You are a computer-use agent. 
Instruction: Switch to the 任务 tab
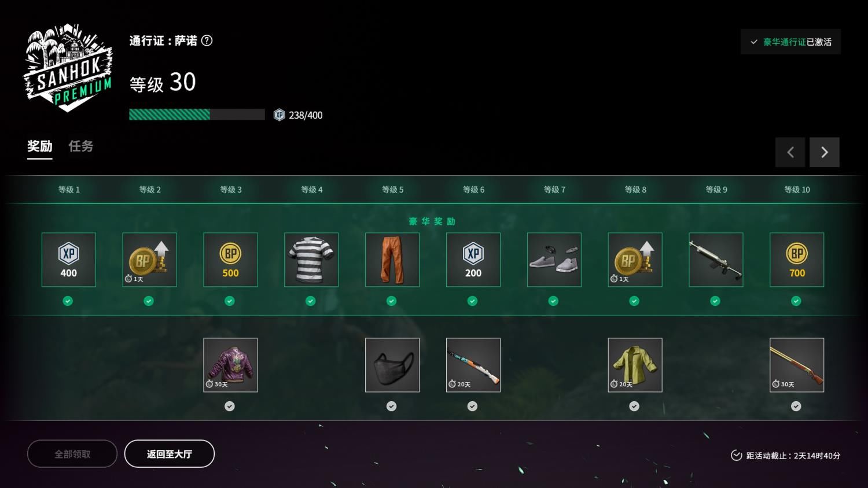[x=81, y=146]
